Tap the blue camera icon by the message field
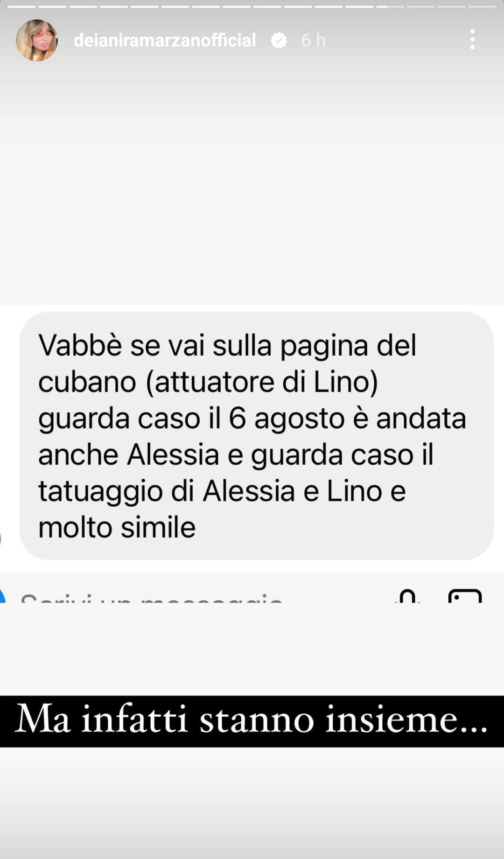Viewport: 504px width, 859px height. 2,596
